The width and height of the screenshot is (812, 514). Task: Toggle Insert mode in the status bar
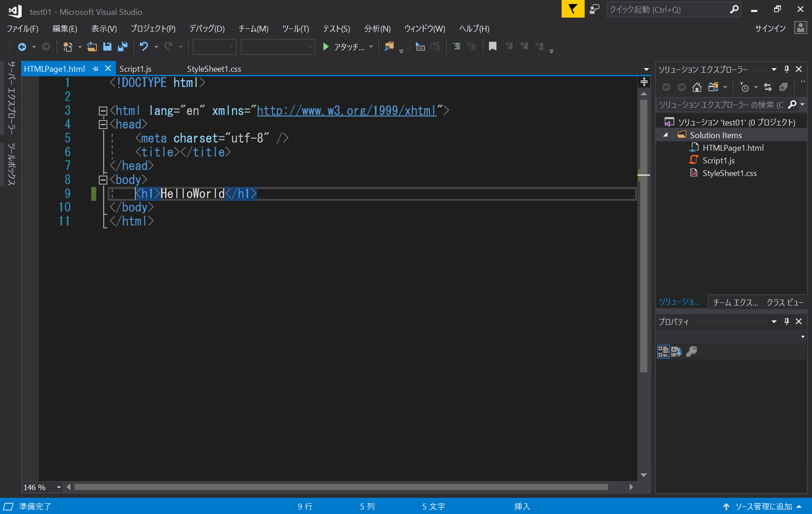(x=521, y=506)
